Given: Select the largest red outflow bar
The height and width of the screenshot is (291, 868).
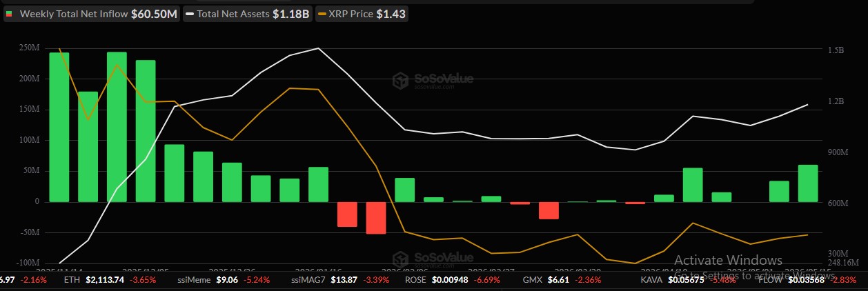Looking at the screenshot, I should click(x=376, y=218).
